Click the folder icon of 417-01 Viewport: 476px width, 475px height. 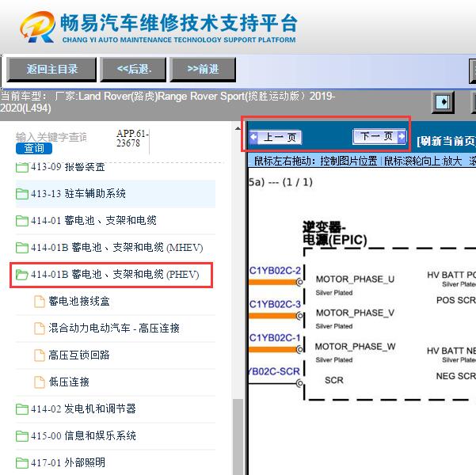point(22,463)
